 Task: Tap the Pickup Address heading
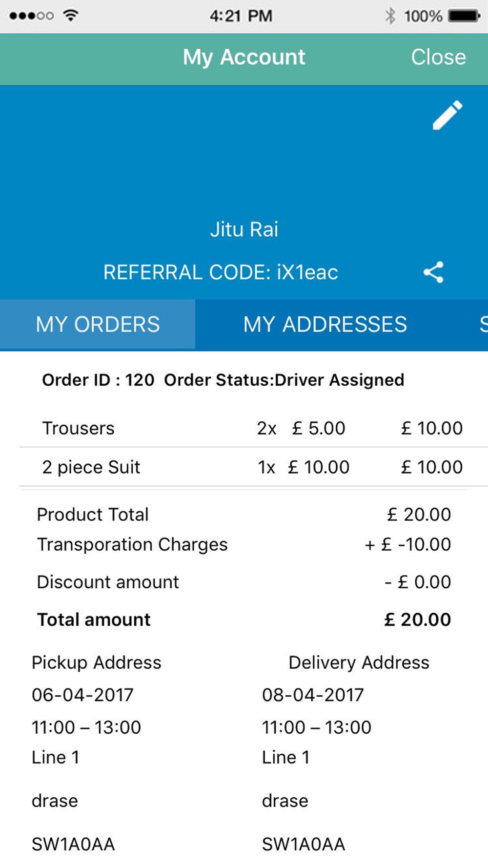tap(97, 662)
